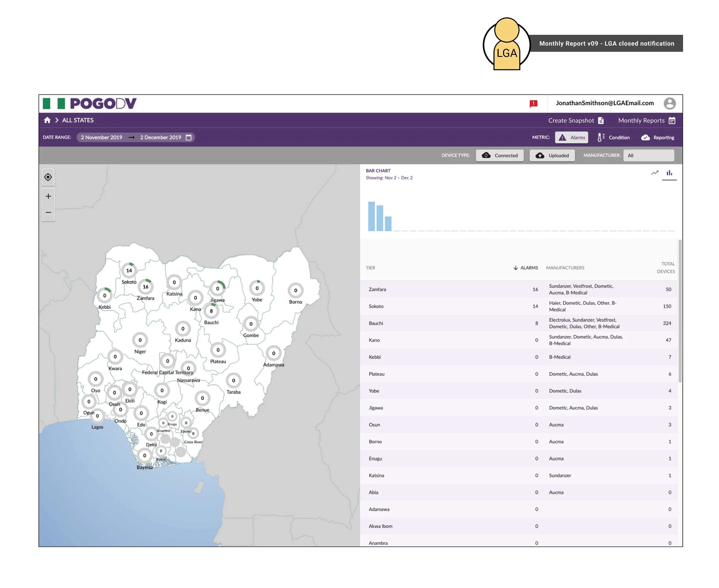719x588 pixels.
Task: Select the Condition metric
Action: [613, 137]
